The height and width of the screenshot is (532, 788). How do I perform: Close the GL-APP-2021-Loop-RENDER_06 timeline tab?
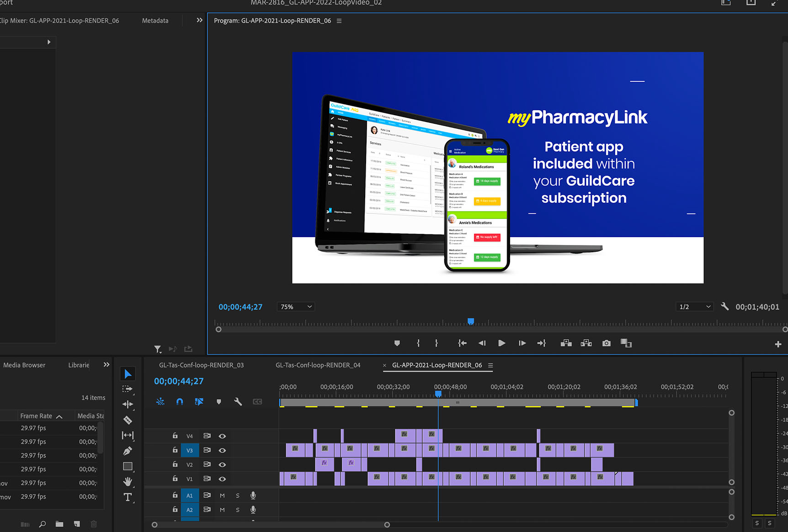point(384,365)
